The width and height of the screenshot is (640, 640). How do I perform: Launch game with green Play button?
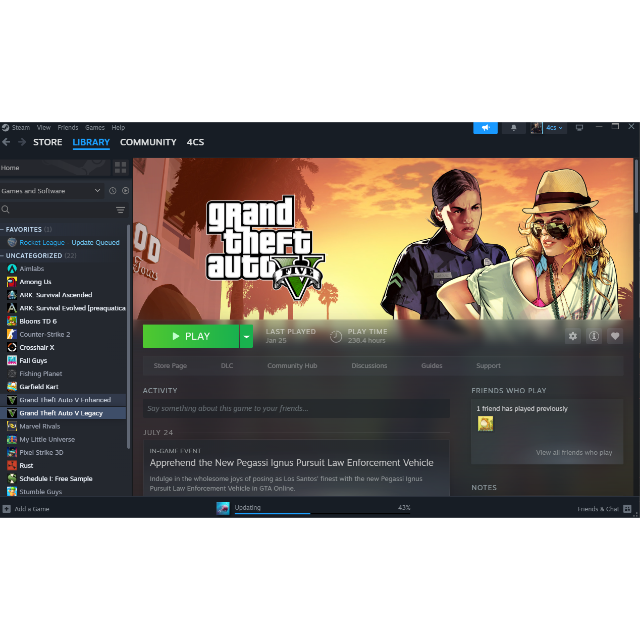click(x=191, y=336)
